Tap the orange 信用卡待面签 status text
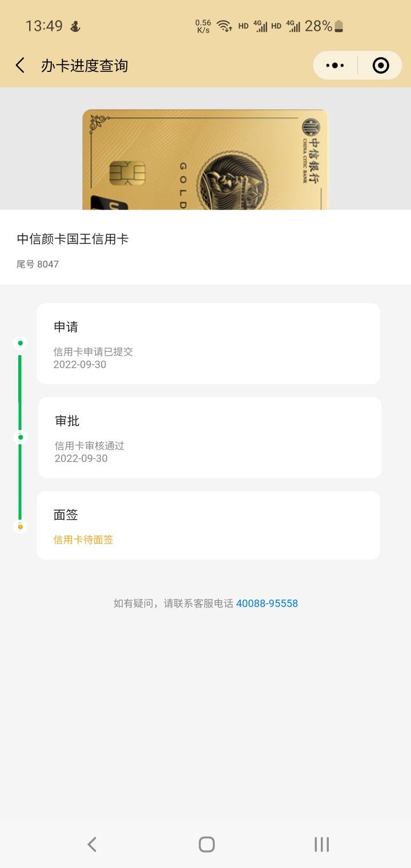The width and height of the screenshot is (411, 868). (x=83, y=540)
